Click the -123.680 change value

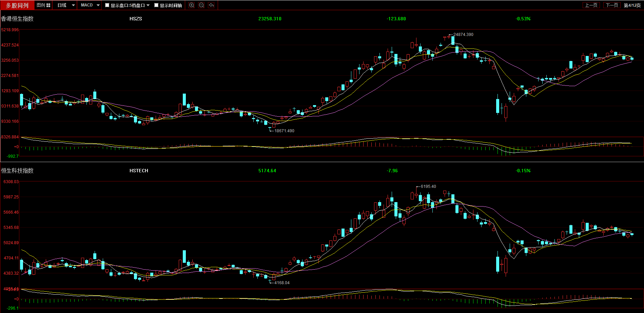pyautogui.click(x=396, y=19)
